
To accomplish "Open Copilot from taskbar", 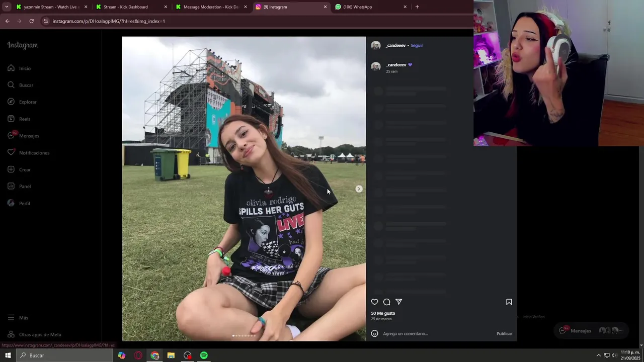I will click(x=122, y=355).
